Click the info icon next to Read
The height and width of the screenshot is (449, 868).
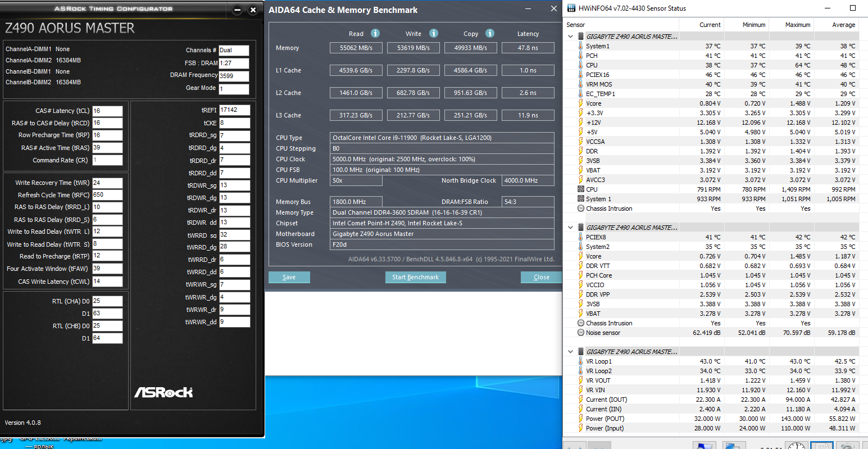coord(375,33)
